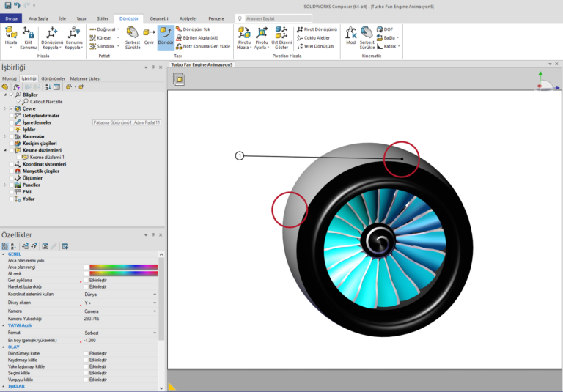Screen dimensions: 563x392
Task: Enable the Geri ayıklama checkbox
Action: click(87, 280)
